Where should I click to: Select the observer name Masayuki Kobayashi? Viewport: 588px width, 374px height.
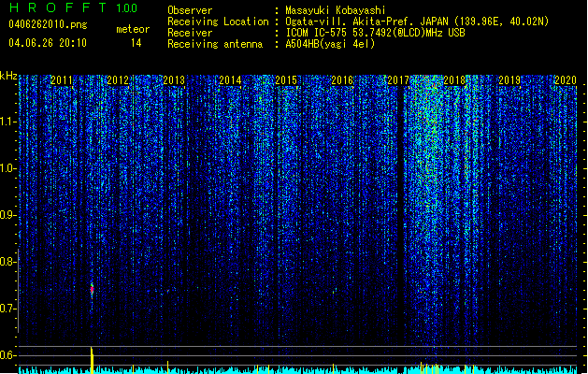tap(336, 10)
